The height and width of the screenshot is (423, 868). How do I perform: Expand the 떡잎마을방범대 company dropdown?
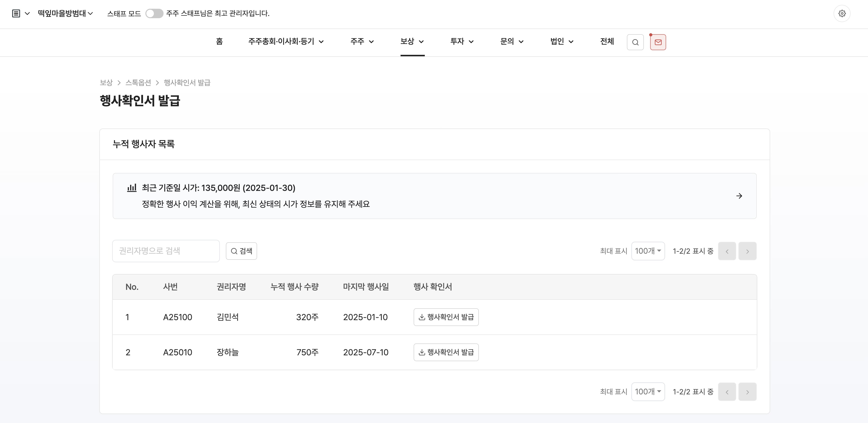(65, 14)
